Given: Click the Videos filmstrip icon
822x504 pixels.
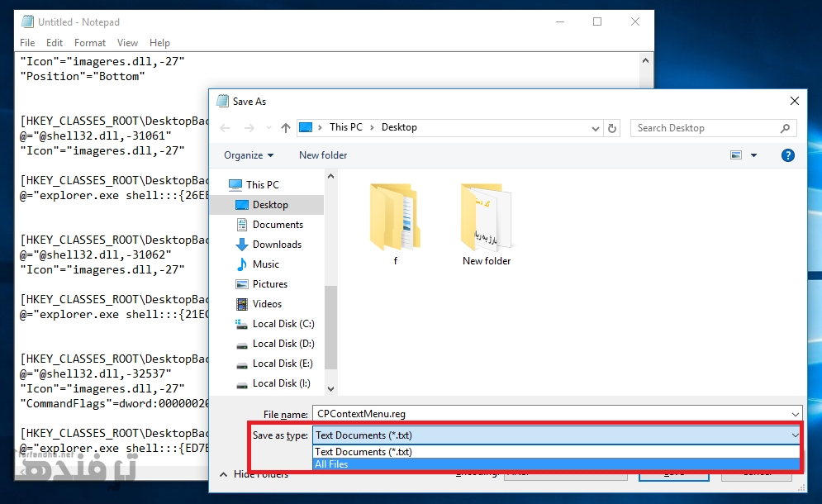Looking at the screenshot, I should point(242,304).
